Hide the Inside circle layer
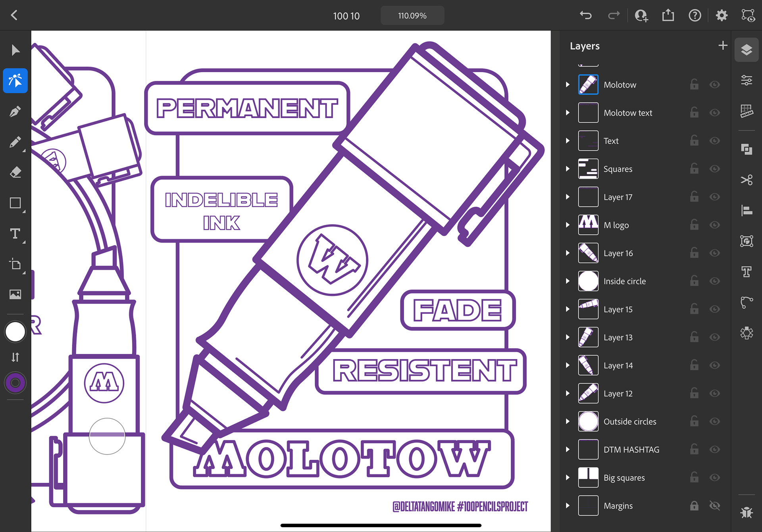762x532 pixels. (x=715, y=281)
